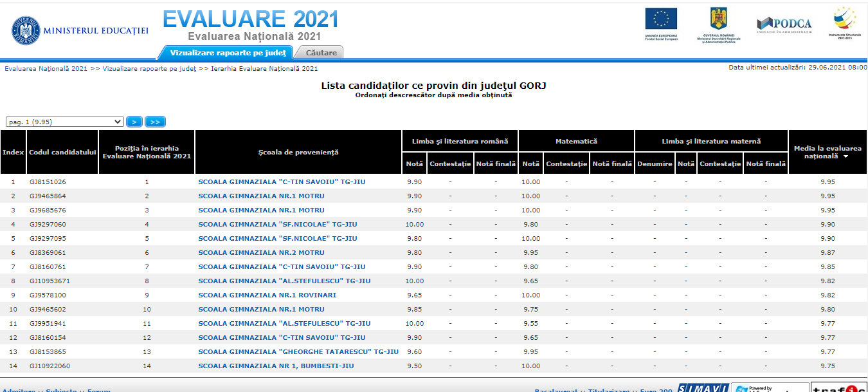Open SCOALA GIMNAZIALA NR.2 MOTRU link
The width and height of the screenshot is (868, 392).
[x=261, y=252]
